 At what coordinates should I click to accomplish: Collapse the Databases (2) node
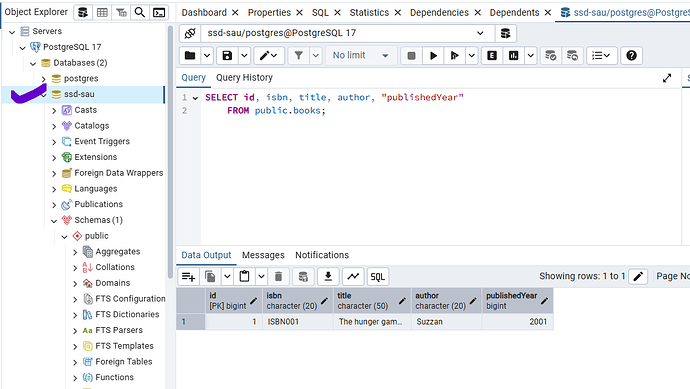click(33, 63)
